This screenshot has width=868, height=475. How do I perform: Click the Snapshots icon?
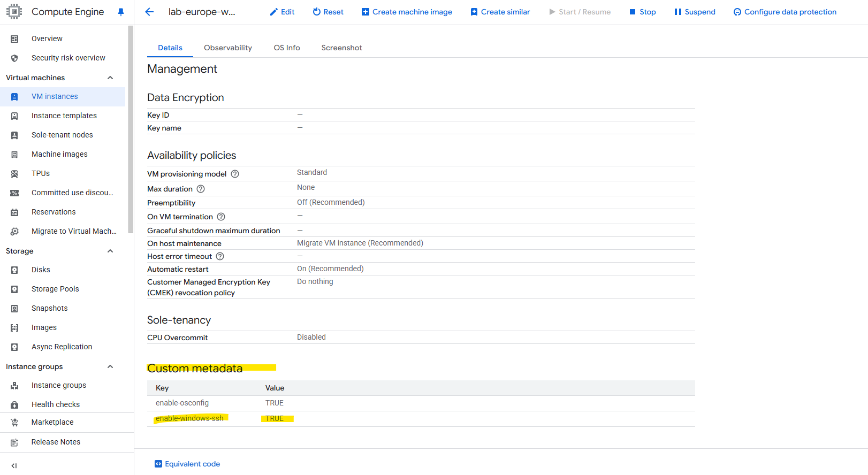[14, 308]
